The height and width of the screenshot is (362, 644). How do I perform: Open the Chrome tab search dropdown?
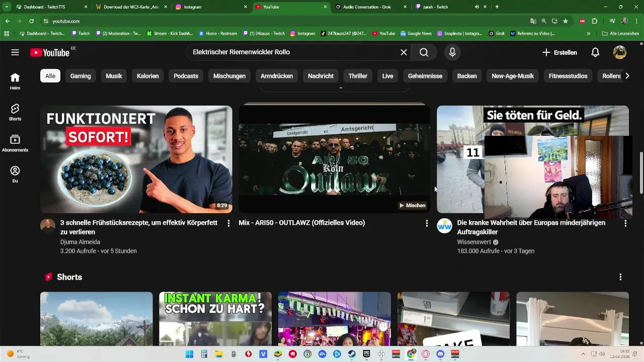(x=7, y=7)
